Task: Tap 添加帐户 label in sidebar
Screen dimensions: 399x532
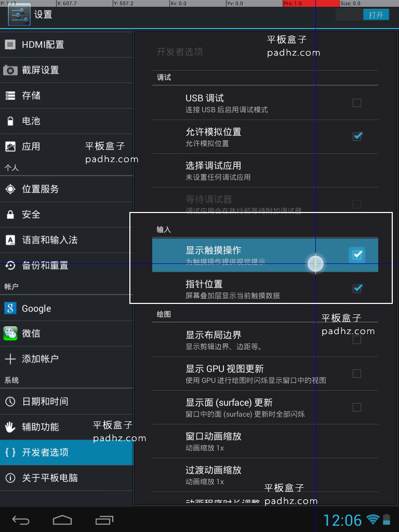Action: pos(40,359)
